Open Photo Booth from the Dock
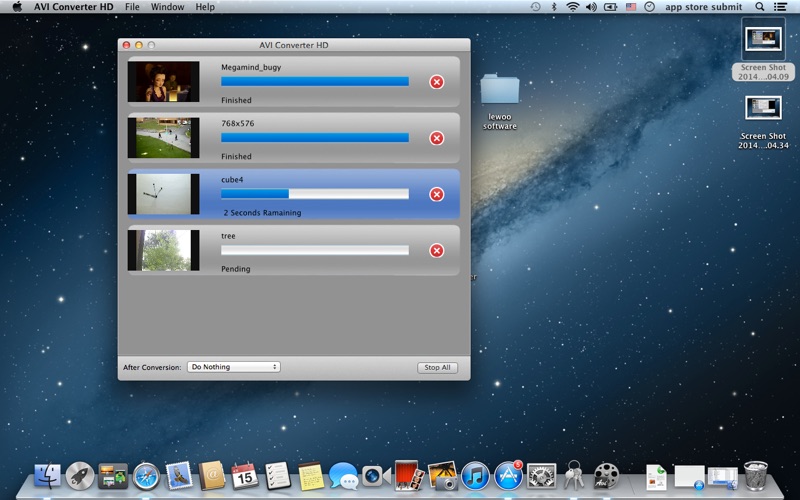The image size is (800, 500). tap(409, 476)
